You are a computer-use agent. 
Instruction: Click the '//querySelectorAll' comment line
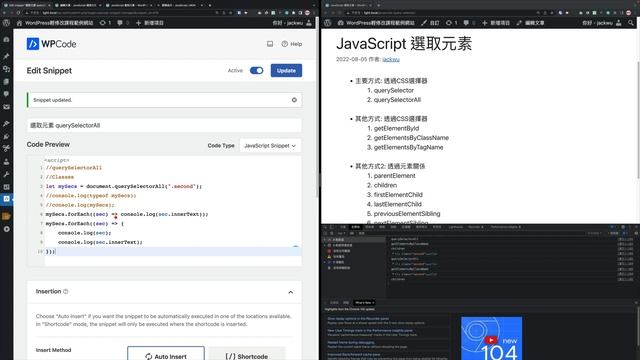pos(74,168)
